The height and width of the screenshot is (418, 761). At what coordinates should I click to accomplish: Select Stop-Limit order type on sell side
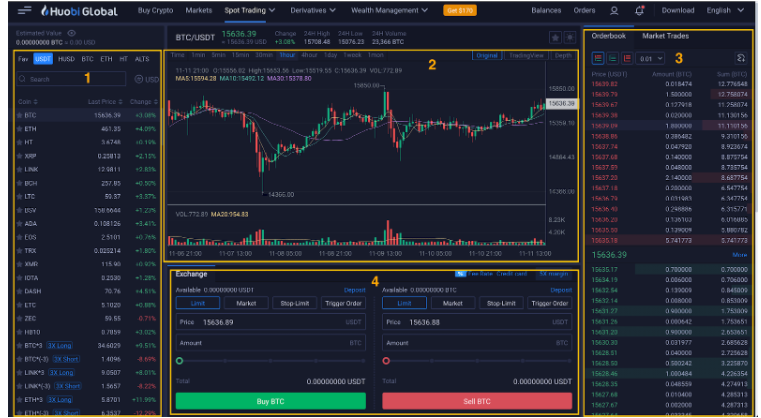pos(501,303)
